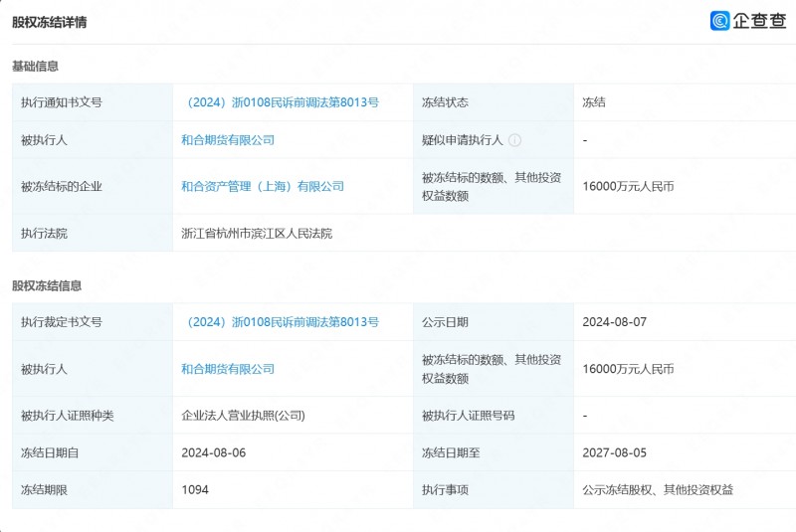Select the 基础信息 section header
Screen dimensions: 796x532
35,67
